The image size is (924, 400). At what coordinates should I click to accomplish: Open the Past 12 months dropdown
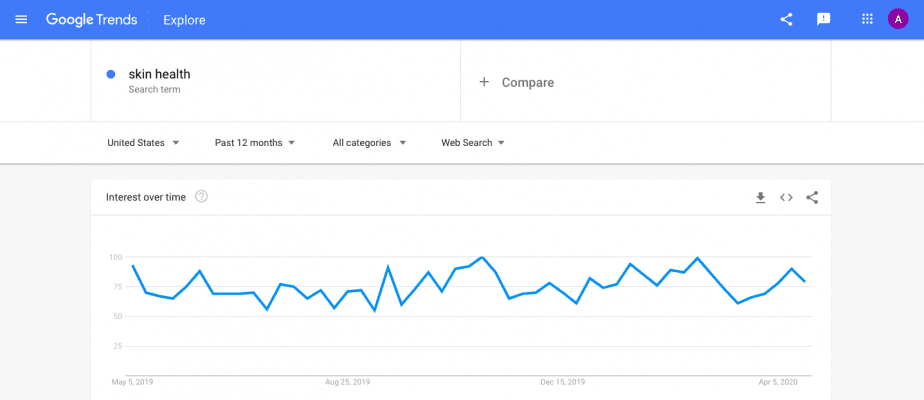click(x=255, y=143)
